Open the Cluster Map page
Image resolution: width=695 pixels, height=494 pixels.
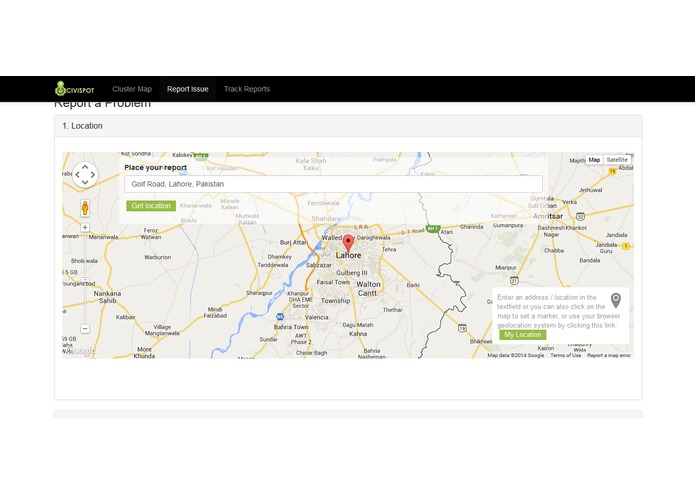[x=132, y=89]
